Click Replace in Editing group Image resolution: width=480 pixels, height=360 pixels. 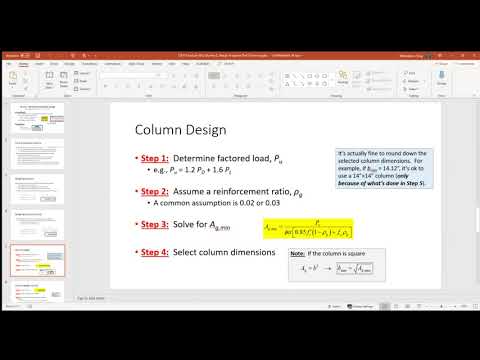pyautogui.click(x=413, y=81)
